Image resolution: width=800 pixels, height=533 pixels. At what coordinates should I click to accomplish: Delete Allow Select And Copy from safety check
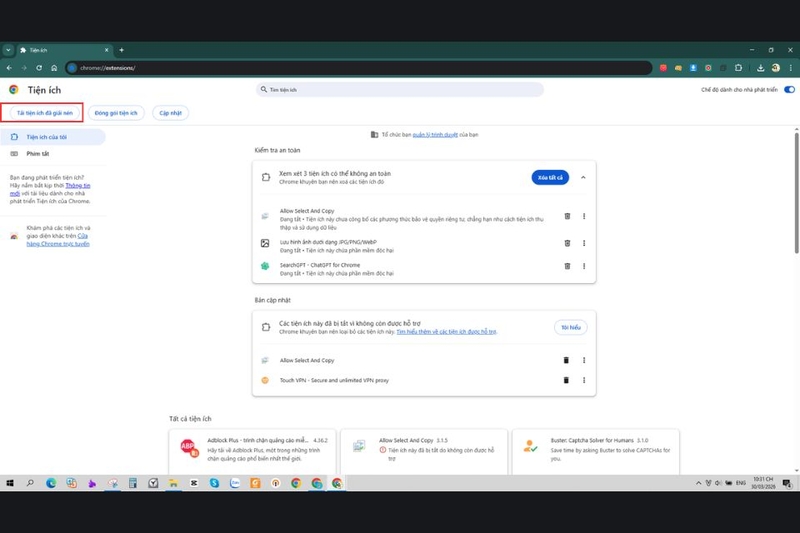[567, 216]
